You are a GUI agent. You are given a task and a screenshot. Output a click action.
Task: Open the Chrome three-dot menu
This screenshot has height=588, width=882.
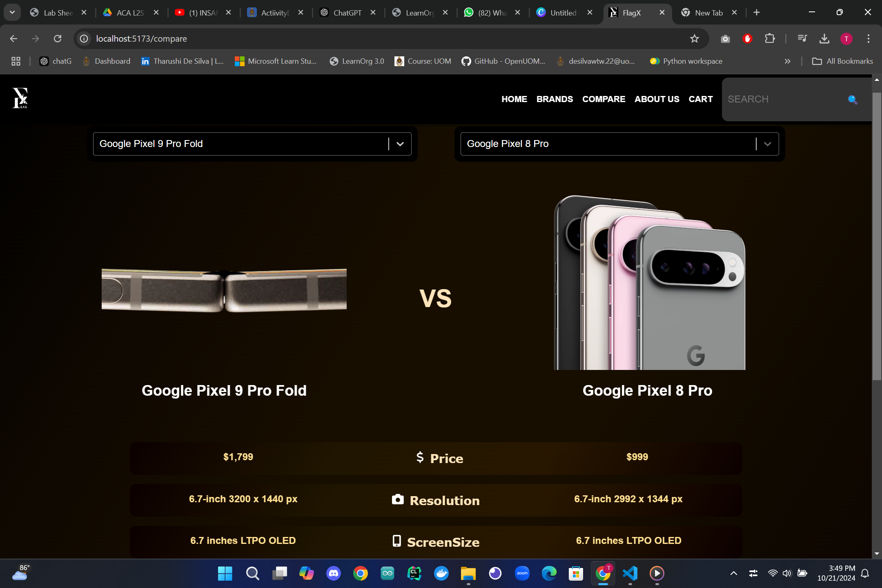pos(868,38)
